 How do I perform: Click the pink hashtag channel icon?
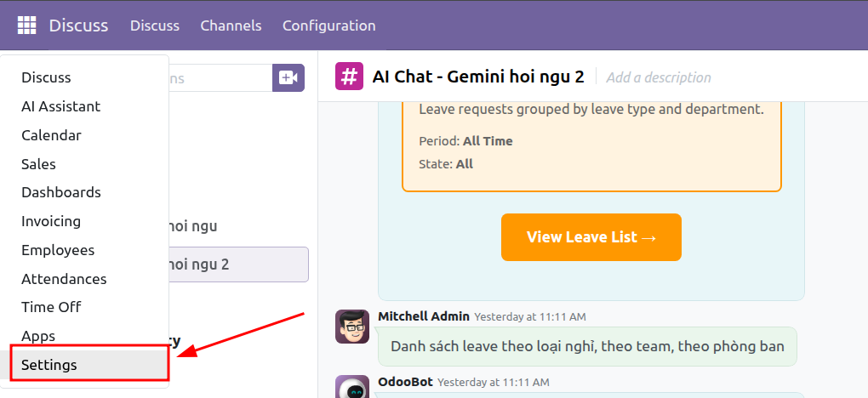pos(349,76)
